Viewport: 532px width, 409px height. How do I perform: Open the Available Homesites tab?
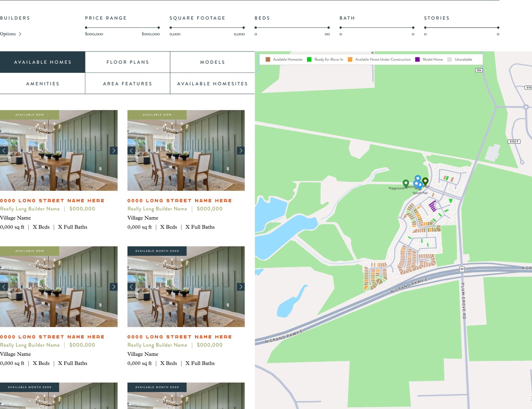click(x=213, y=84)
